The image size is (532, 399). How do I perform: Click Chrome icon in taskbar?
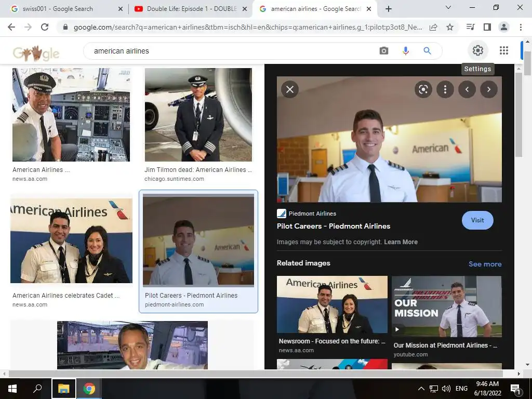pos(89,389)
